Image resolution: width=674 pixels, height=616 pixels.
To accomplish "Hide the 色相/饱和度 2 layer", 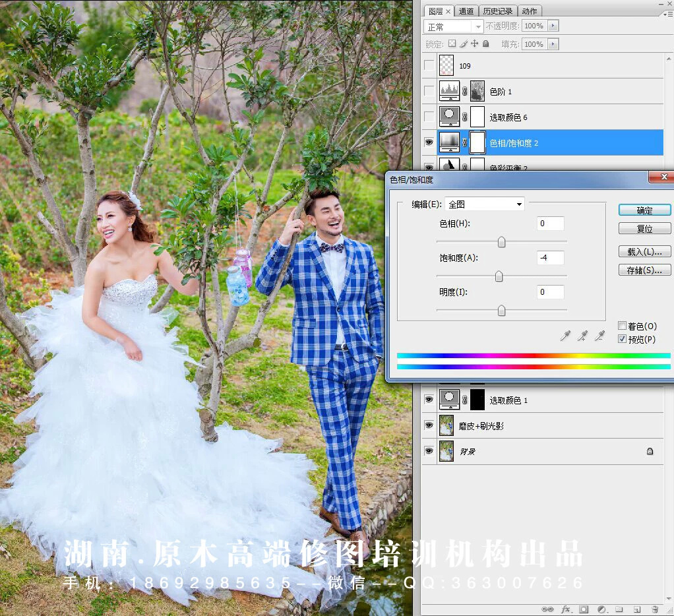I will click(x=429, y=142).
